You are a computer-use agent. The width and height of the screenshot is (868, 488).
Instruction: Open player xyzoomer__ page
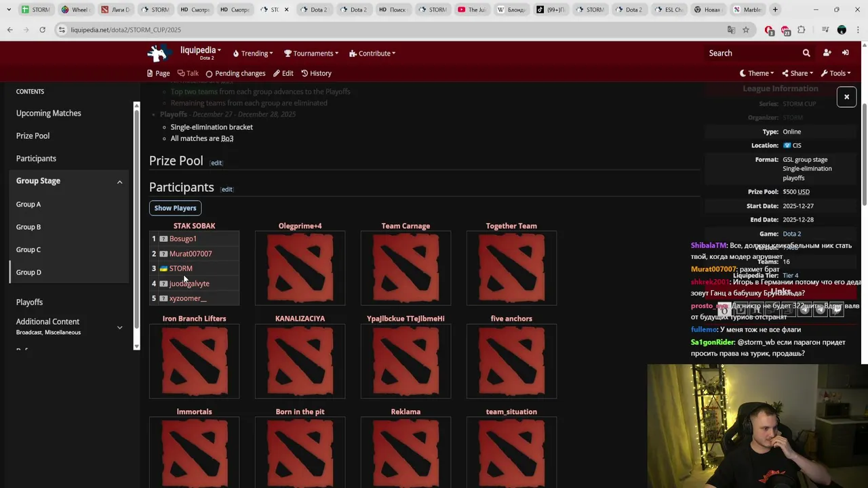pos(188,298)
